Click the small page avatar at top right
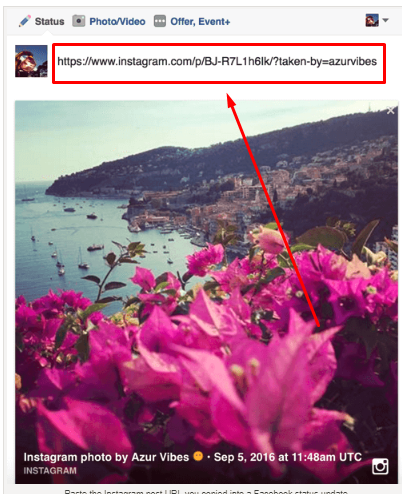402x494 pixels. click(x=372, y=20)
